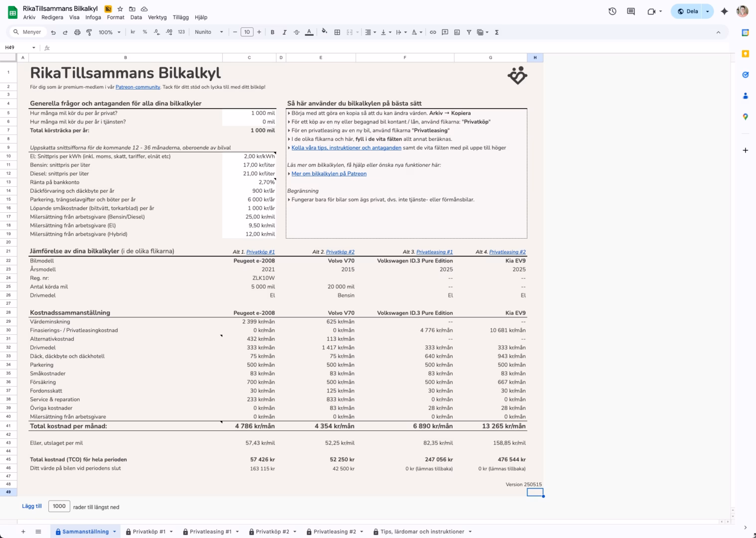Open text rotation dropdown

pyautogui.click(x=417, y=32)
